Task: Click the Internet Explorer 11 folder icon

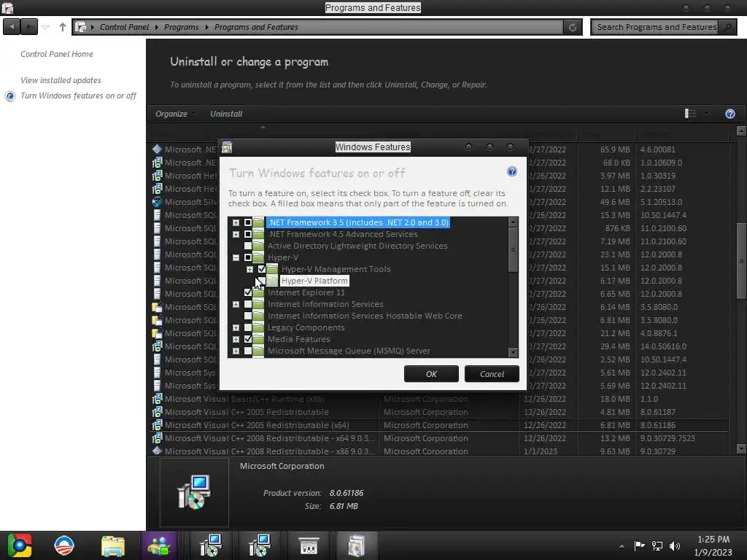Action: coord(258,292)
